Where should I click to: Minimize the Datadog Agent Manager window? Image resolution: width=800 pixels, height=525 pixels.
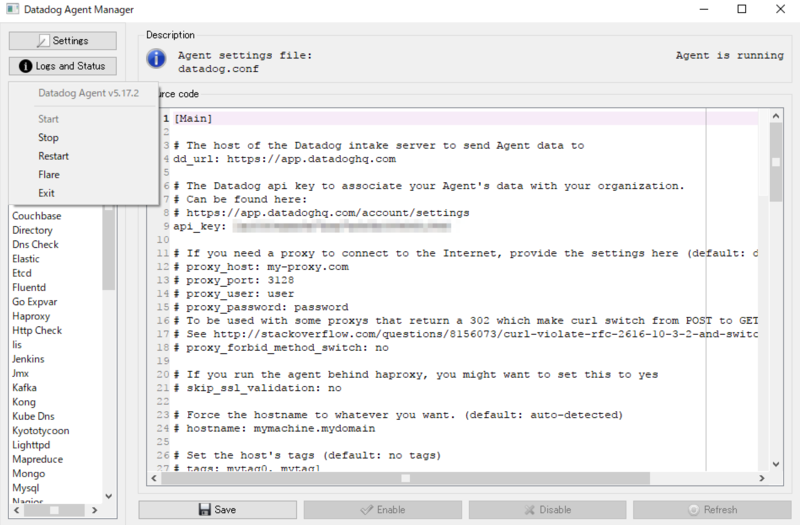point(704,9)
